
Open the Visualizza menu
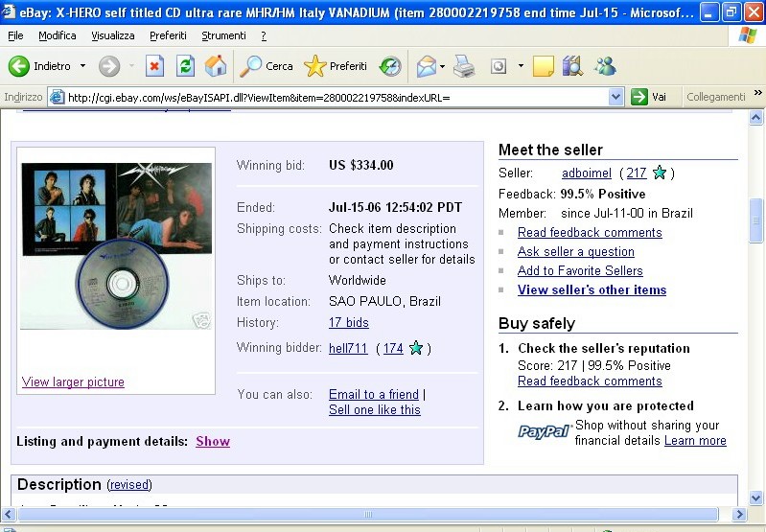113,35
